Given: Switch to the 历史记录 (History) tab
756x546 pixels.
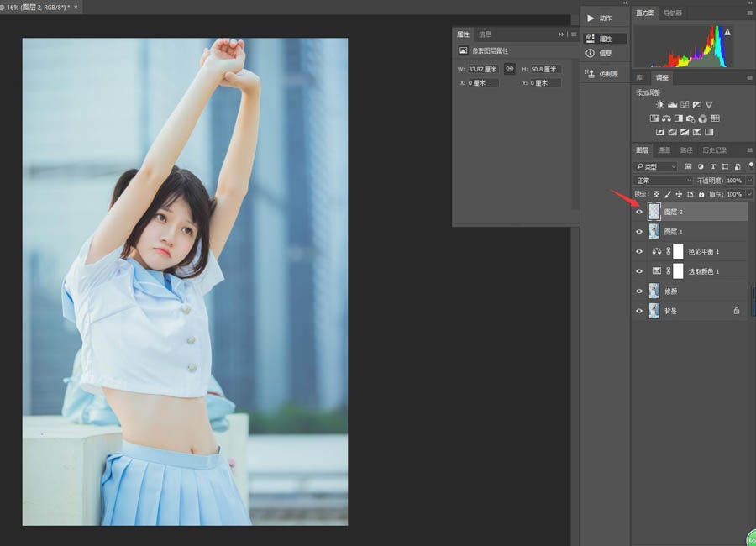Looking at the screenshot, I should (714, 150).
